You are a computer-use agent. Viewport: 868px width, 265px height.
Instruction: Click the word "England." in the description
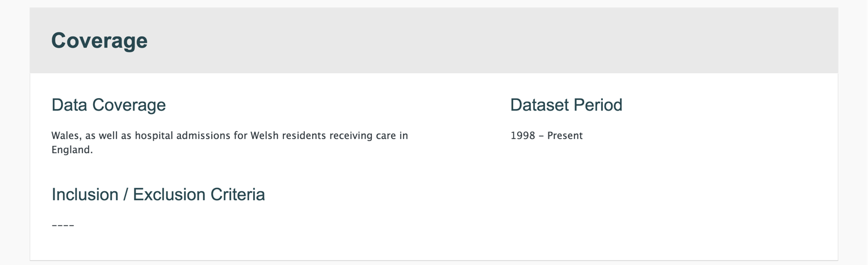72,150
